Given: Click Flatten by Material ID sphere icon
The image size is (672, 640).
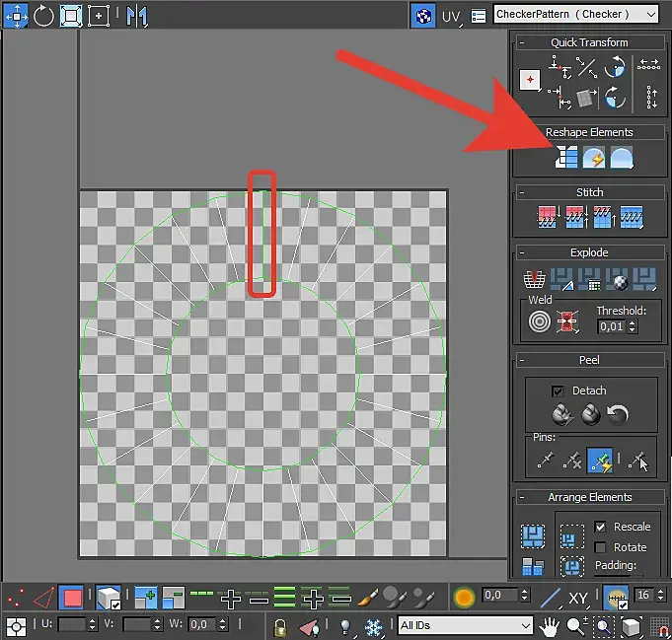Looking at the screenshot, I should pos(617,279).
